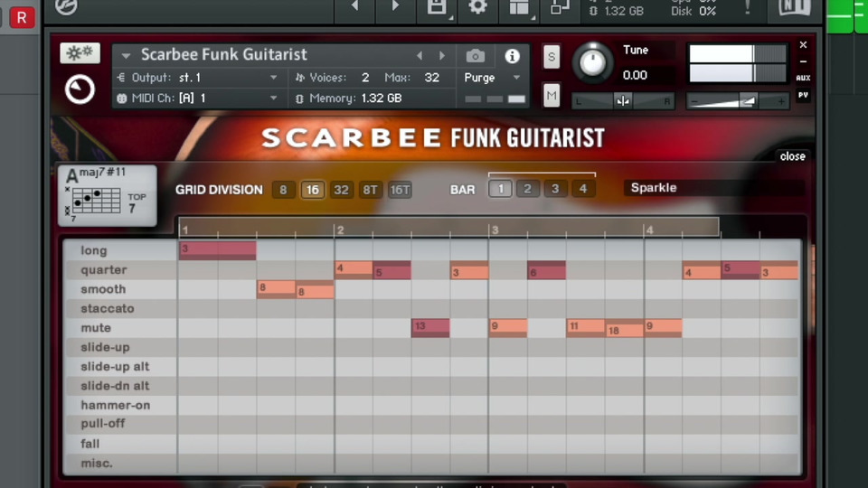Open the instrument options wrench button
The height and width of the screenshot is (488, 868).
pyautogui.click(x=80, y=53)
